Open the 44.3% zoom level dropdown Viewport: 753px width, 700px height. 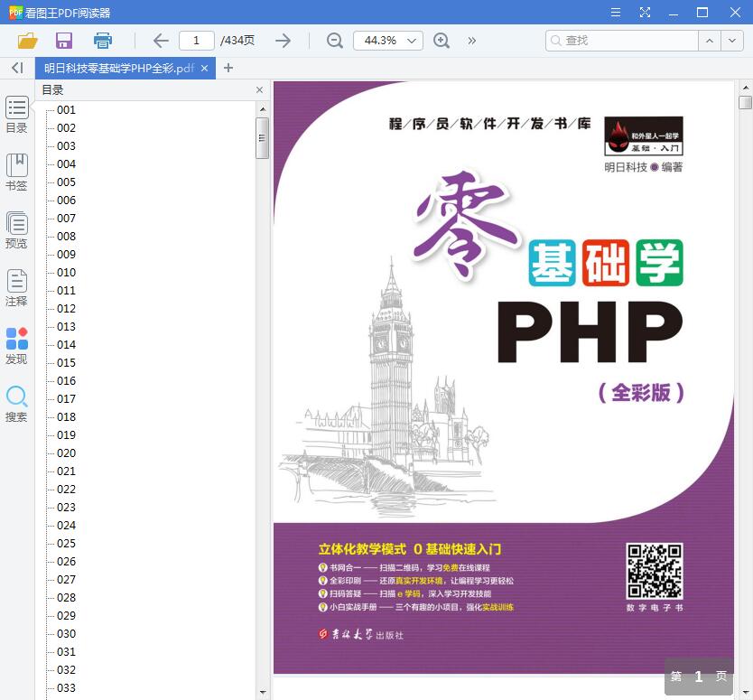(388, 41)
